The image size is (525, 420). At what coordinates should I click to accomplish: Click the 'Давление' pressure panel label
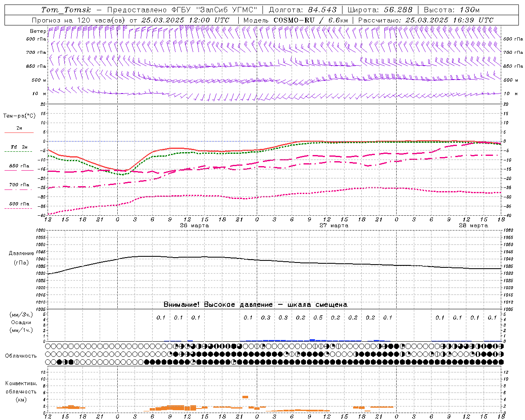click(21, 253)
